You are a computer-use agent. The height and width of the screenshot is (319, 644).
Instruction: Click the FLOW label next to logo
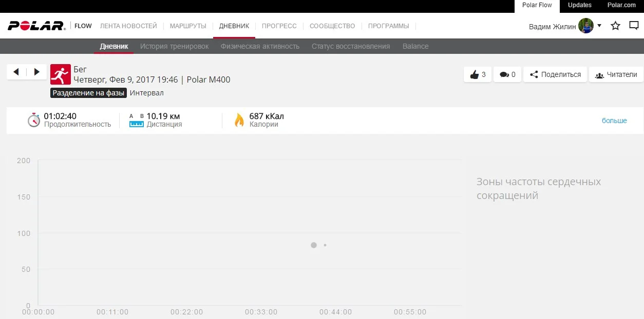click(x=83, y=26)
